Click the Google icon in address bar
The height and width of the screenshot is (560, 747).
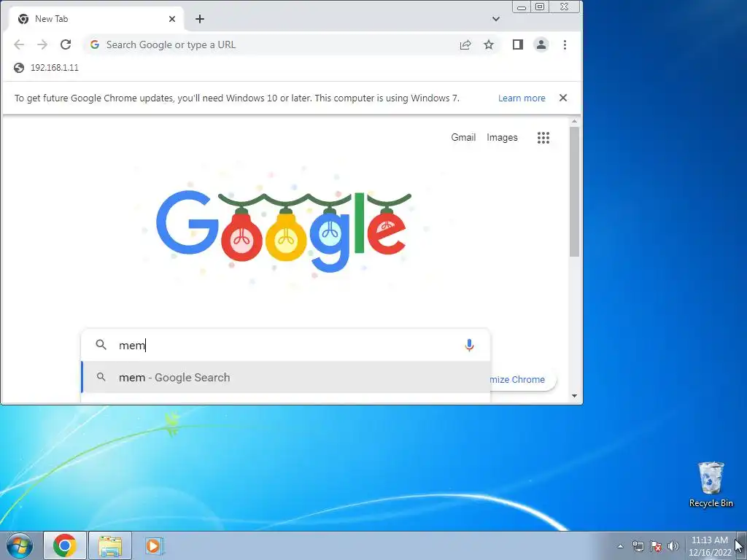pos(95,44)
